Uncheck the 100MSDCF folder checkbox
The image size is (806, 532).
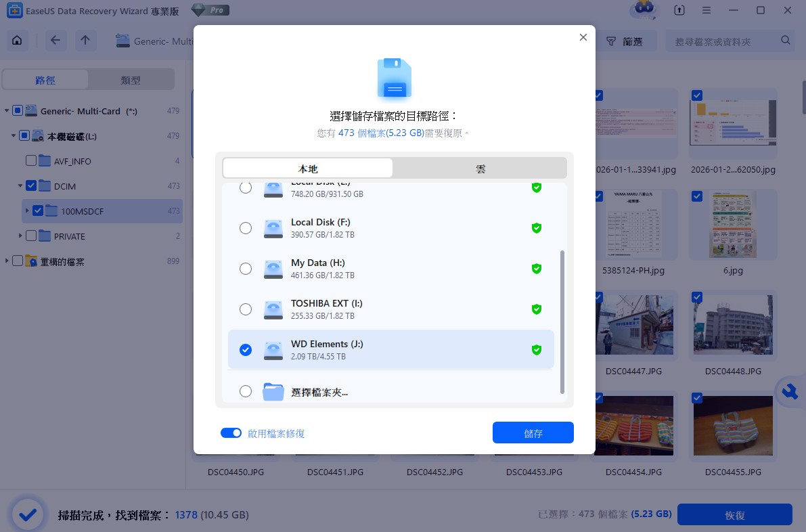point(37,210)
